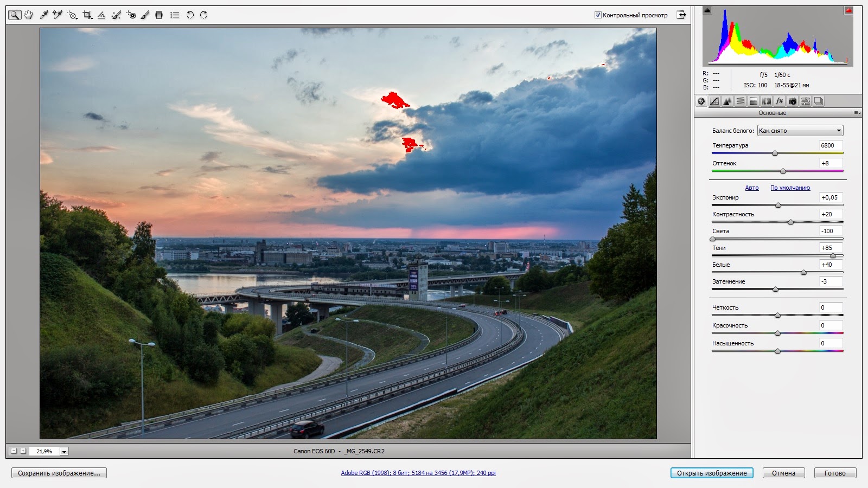Viewport: 868px width, 488px height.
Task: Click the 'По умолчанию' link
Action: click(x=790, y=188)
